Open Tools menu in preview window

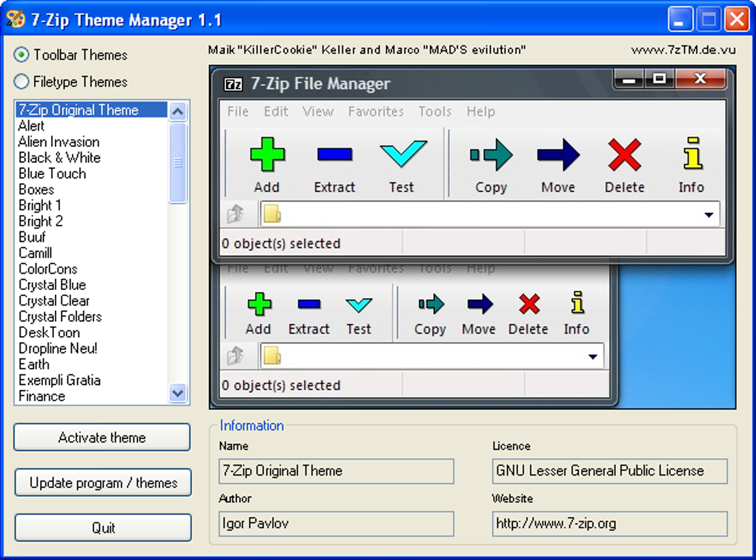click(x=435, y=111)
